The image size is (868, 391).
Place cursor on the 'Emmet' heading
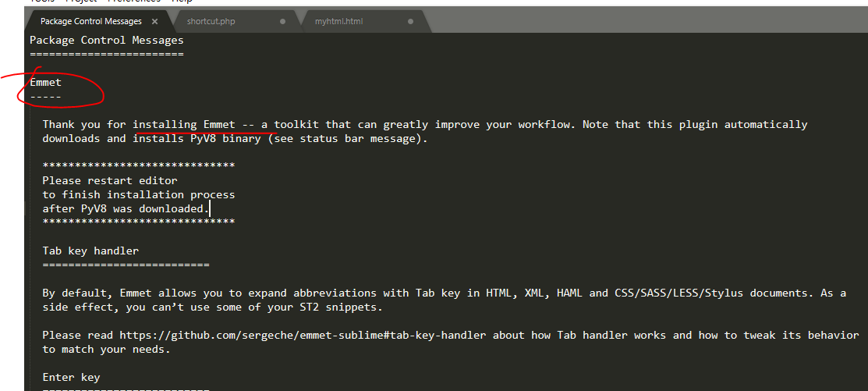click(45, 83)
